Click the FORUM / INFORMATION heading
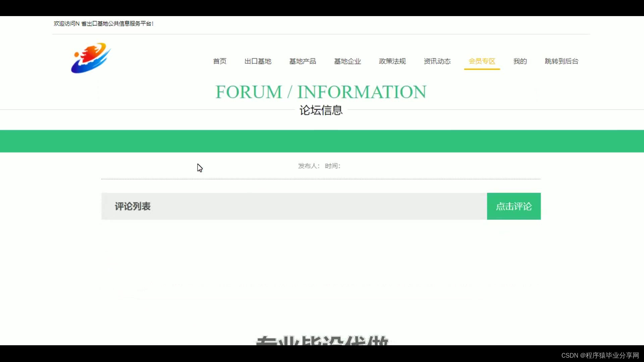The width and height of the screenshot is (644, 362). pos(321,92)
